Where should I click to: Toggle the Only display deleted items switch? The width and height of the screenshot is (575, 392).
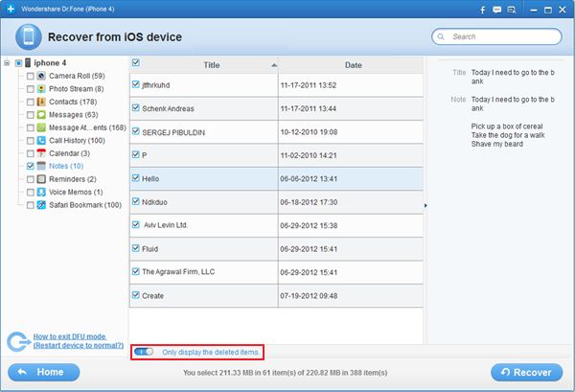tap(144, 352)
